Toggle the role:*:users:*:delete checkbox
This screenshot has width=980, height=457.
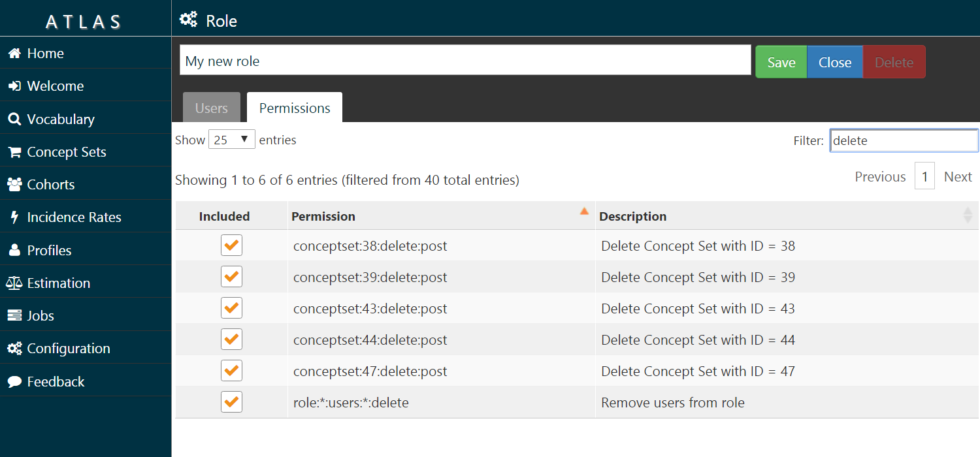click(x=231, y=402)
